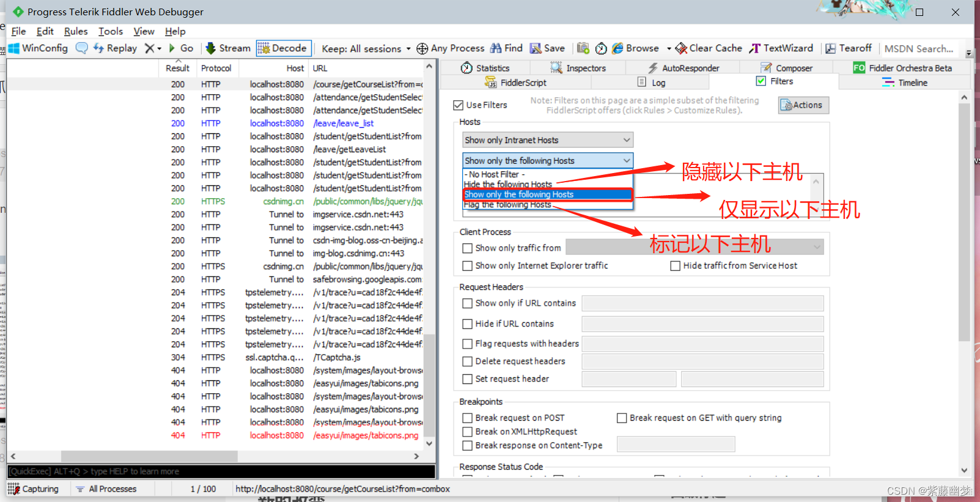This screenshot has width=980, height=502.
Task: Check Hide traffic from Service Host
Action: pyautogui.click(x=676, y=266)
